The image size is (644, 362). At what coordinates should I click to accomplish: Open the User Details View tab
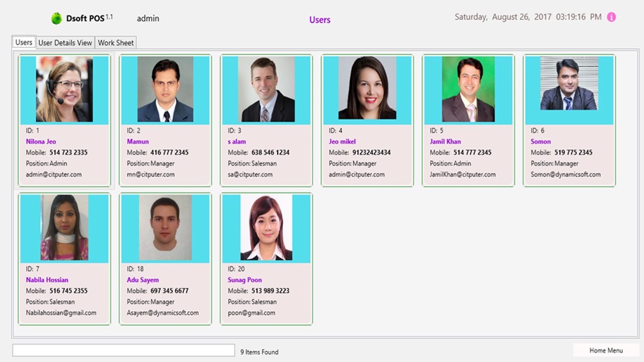click(x=65, y=43)
